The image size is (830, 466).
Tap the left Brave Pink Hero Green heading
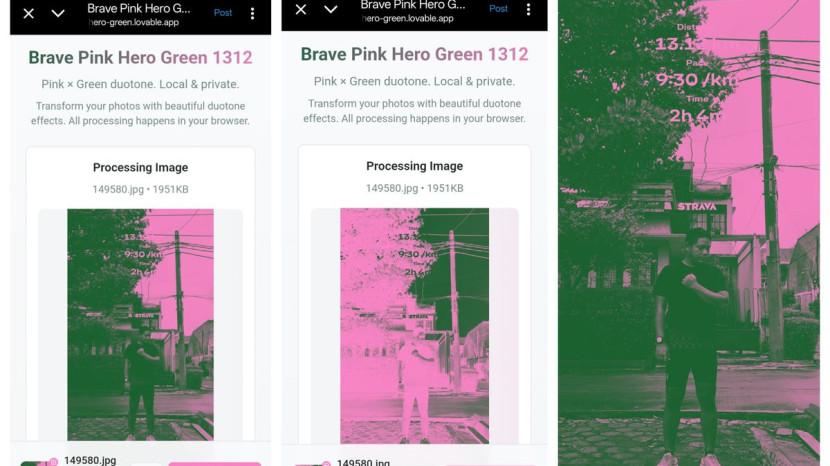[140, 57]
